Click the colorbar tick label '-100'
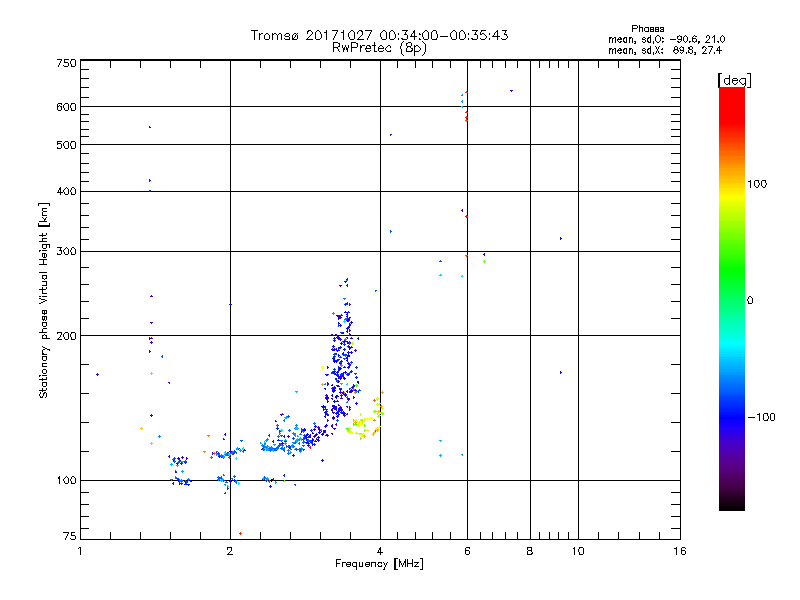800x600 pixels. tap(761, 417)
